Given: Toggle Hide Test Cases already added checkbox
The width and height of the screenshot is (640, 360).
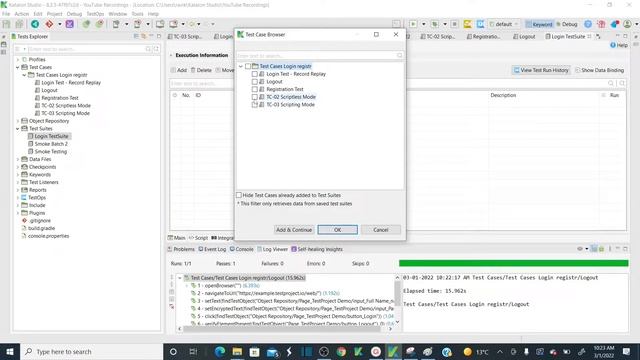Looking at the screenshot, I should pyautogui.click(x=239, y=195).
